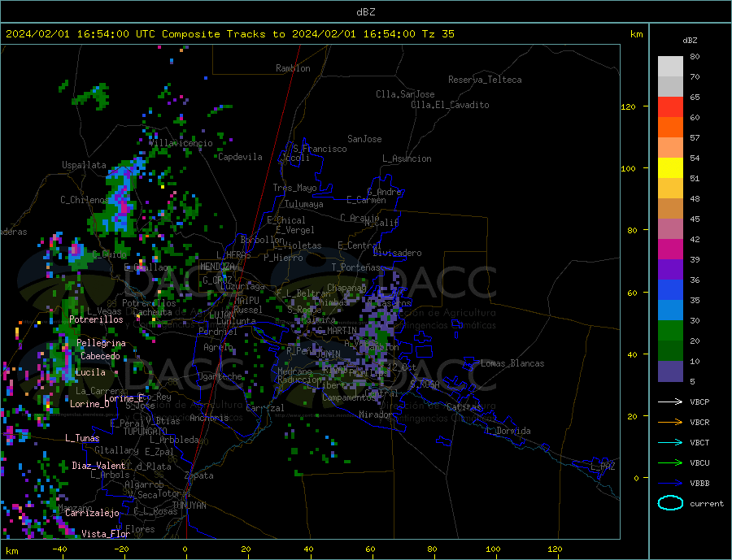Click the 'dBZ' title at the top
The height and width of the screenshot is (560, 732).
tap(365, 13)
